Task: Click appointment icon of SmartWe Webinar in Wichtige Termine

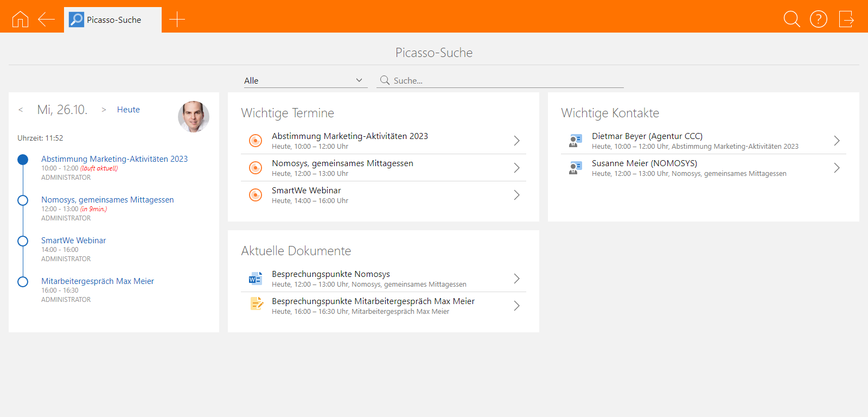Action: [256, 195]
